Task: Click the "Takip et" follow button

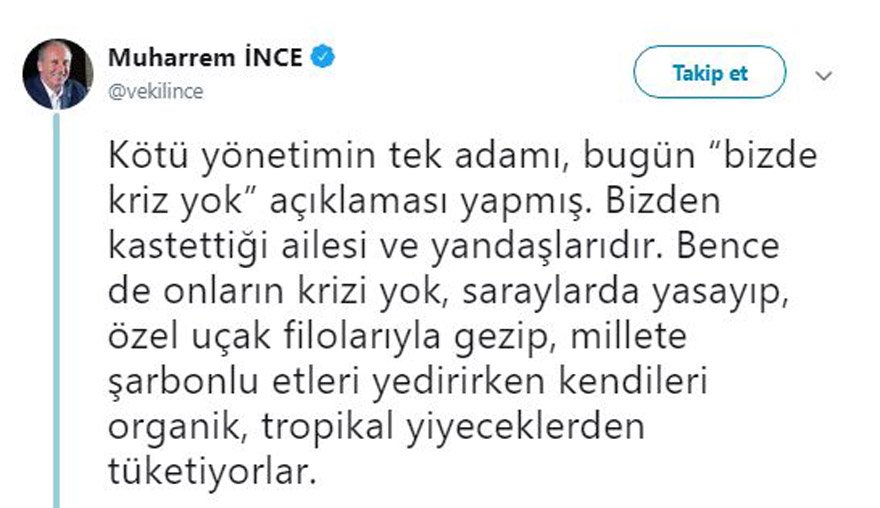Action: coord(709,74)
